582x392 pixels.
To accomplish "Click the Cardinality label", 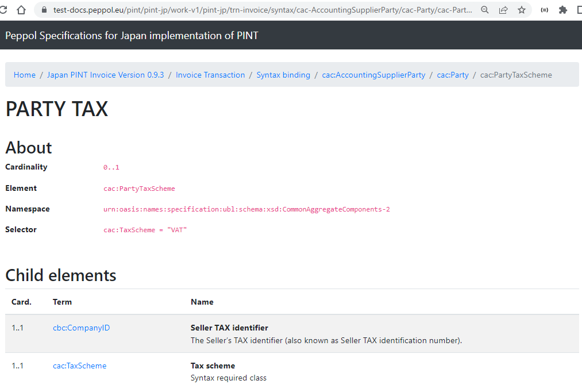I will (26, 167).
